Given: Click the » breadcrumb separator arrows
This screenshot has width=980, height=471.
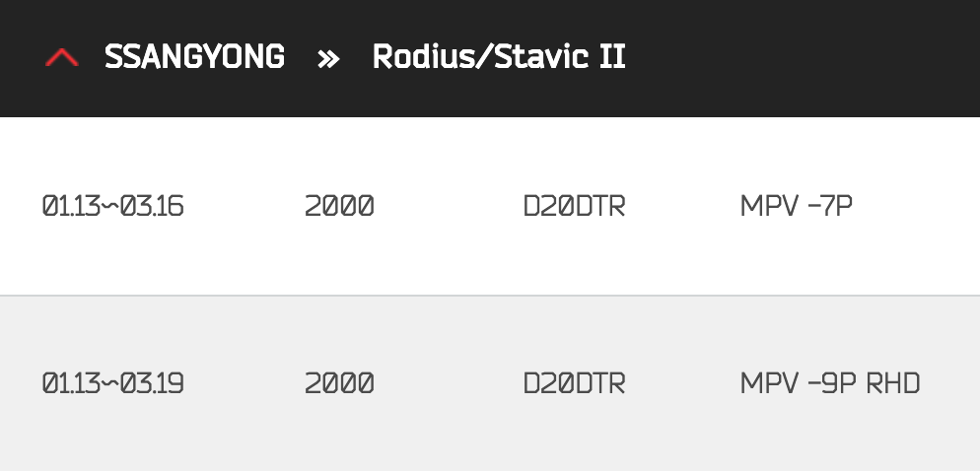Looking at the screenshot, I should pyautogui.click(x=328, y=59).
